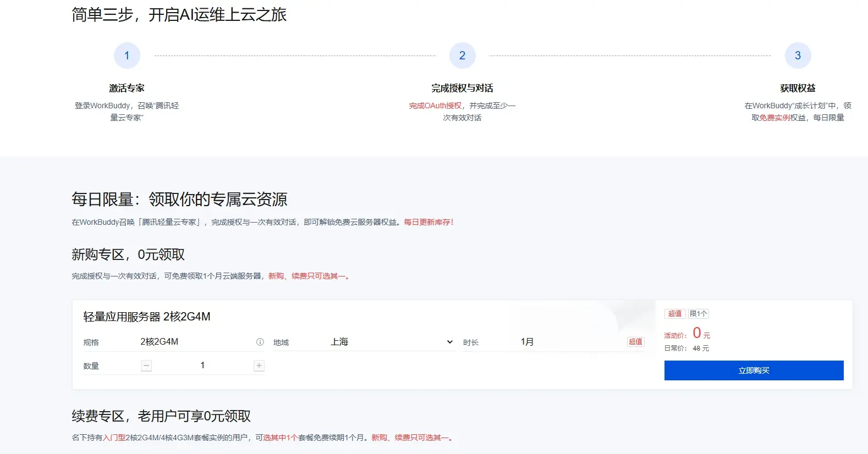Open the 地域 dropdown showing 上海
This screenshot has width=868, height=454.
392,342
